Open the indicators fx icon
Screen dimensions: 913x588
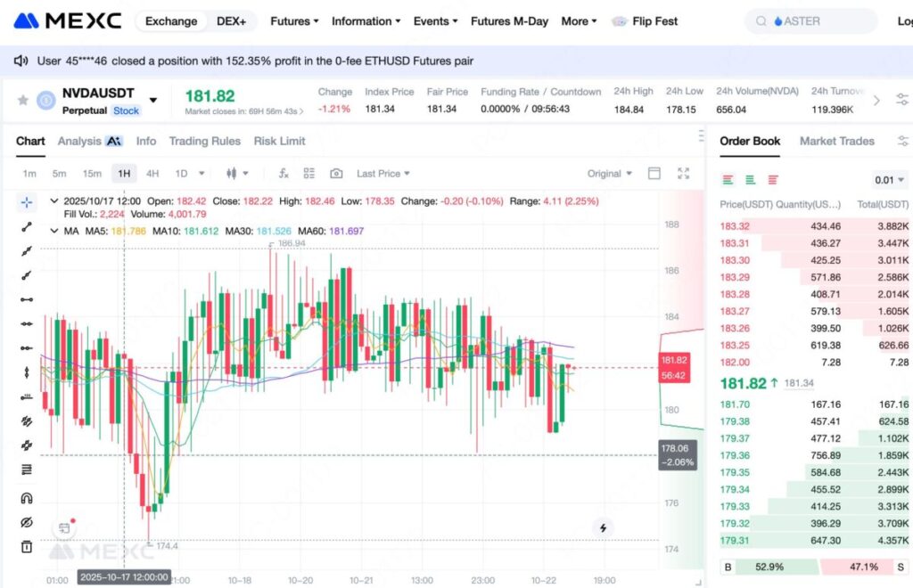[x=284, y=174]
